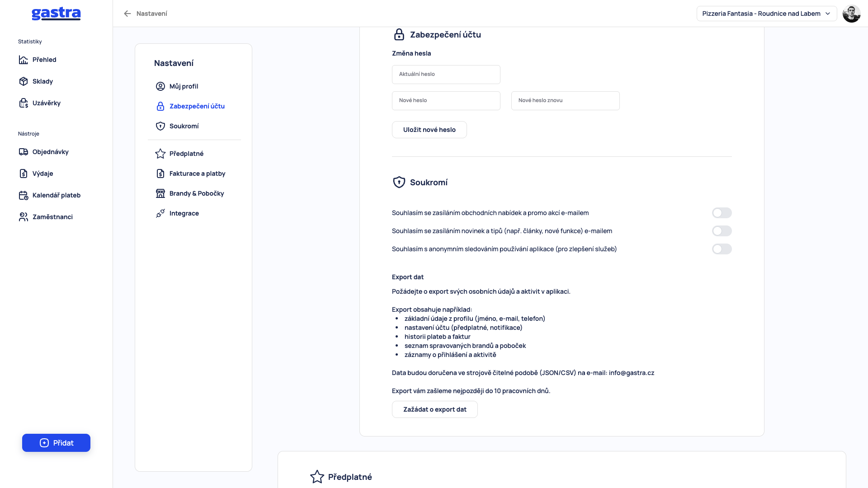Click the Uzávěrky icon in sidebar
Viewport: 868px width, 488px height.
[24, 103]
